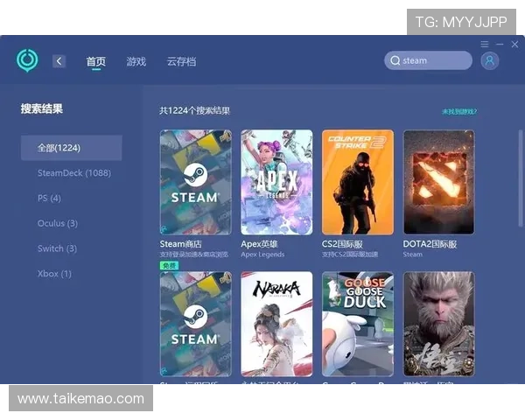Filter results by Xbox (1)
The height and width of the screenshot is (420, 525).
(54, 274)
